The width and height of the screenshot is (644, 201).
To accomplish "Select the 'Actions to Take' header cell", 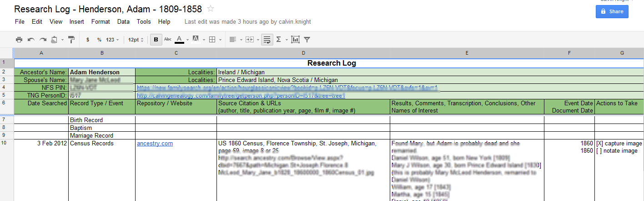I will click(619, 107).
